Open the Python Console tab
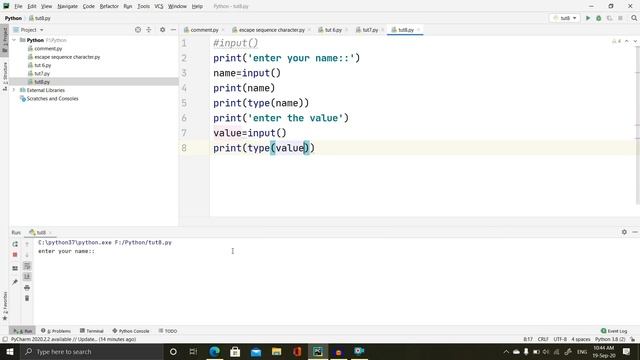This screenshot has height=360, width=640. pyautogui.click(x=131, y=331)
